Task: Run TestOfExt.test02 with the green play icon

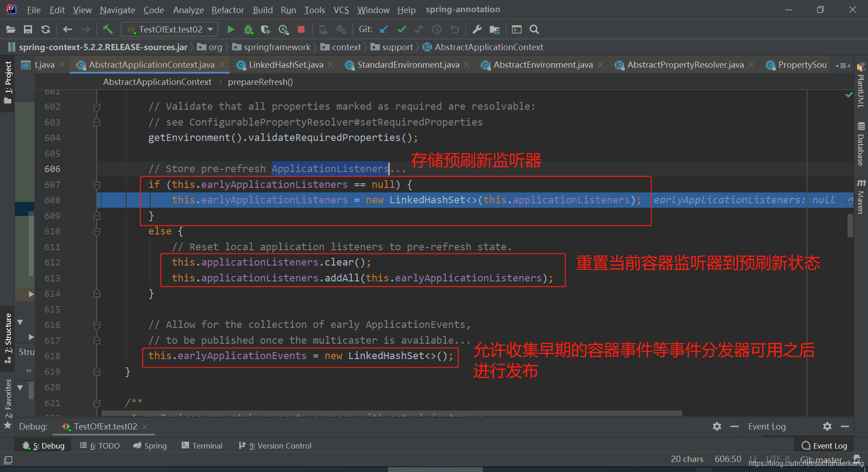Action: pos(231,29)
